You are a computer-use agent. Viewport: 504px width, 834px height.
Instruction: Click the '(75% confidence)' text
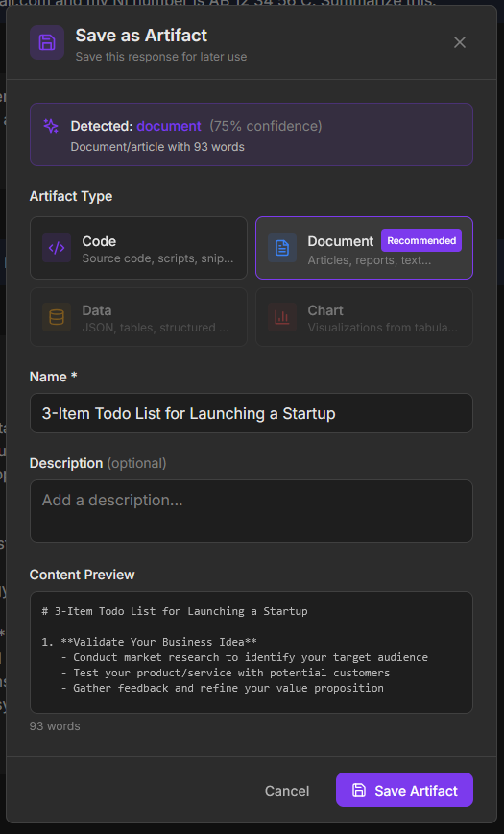point(265,126)
